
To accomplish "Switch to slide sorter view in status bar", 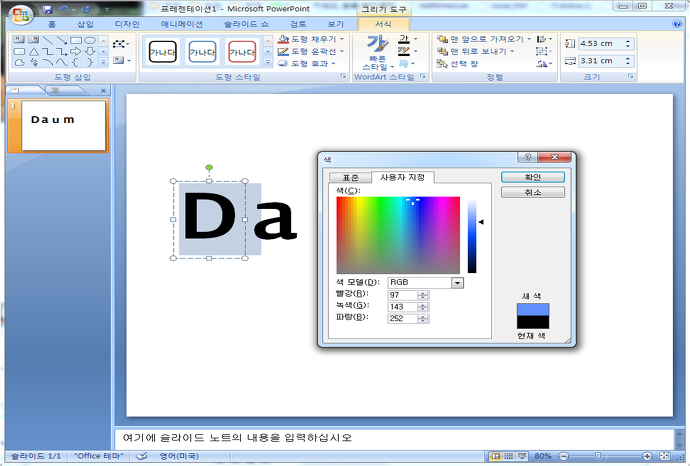I will tap(509, 456).
